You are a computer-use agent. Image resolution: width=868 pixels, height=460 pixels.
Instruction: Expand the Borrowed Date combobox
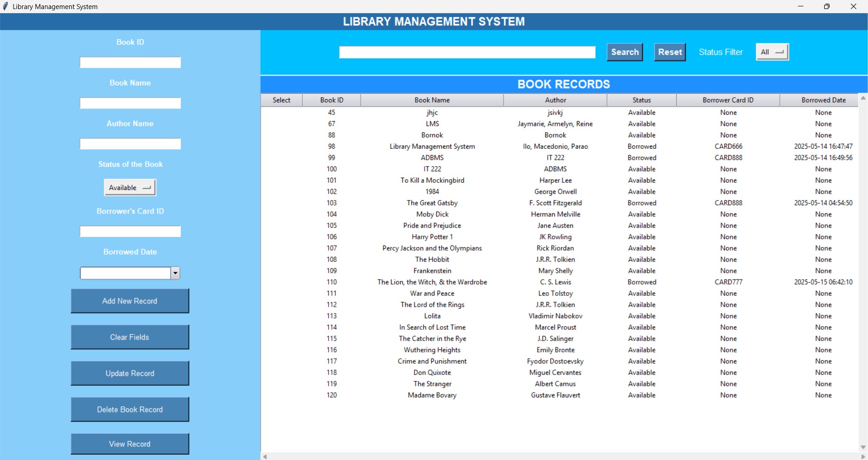pyautogui.click(x=175, y=273)
